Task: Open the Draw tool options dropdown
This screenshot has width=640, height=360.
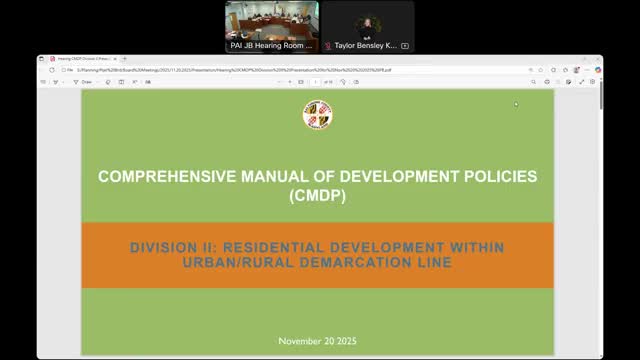Action: pyautogui.click(x=98, y=82)
